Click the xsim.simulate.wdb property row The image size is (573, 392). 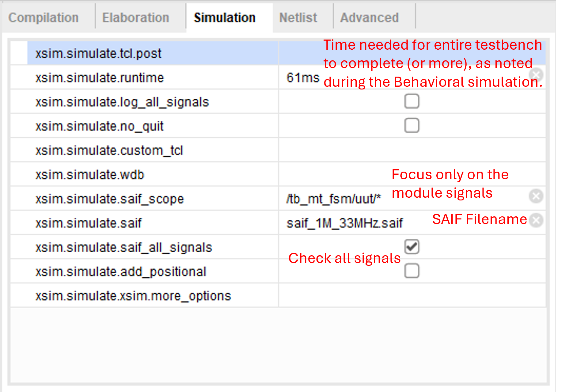click(278, 174)
